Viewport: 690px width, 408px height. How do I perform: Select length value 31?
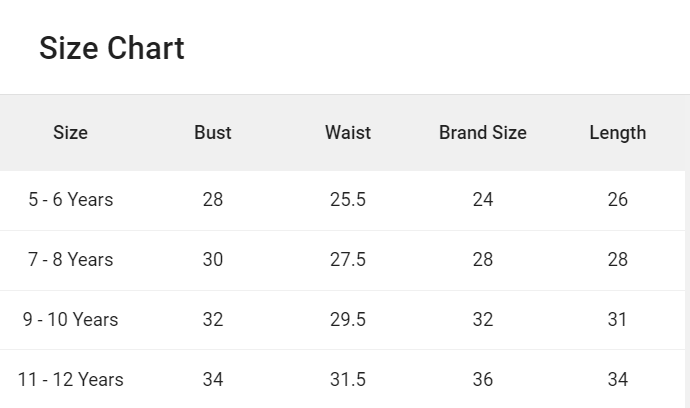pyautogui.click(x=618, y=320)
